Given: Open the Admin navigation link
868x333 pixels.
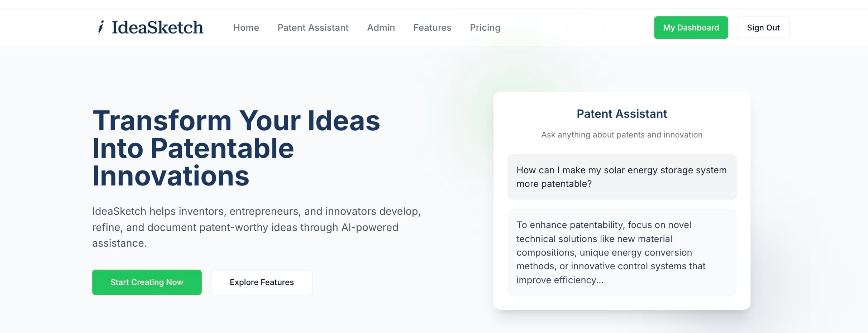Looking at the screenshot, I should [381, 28].
